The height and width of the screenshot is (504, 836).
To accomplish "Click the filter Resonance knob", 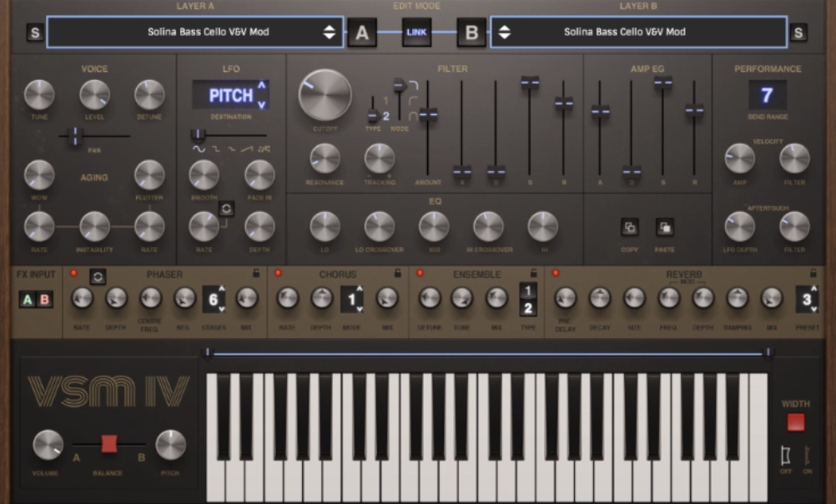I will click(x=325, y=159).
